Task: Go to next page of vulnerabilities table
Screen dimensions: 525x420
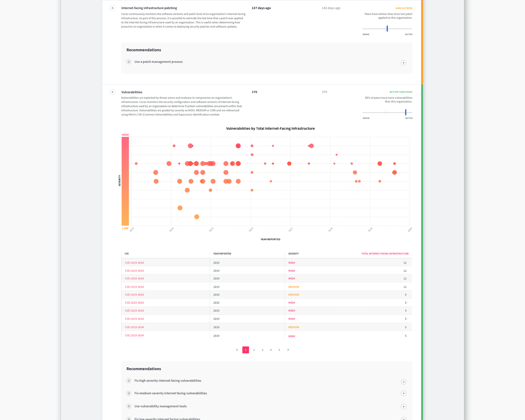Action: (288, 350)
